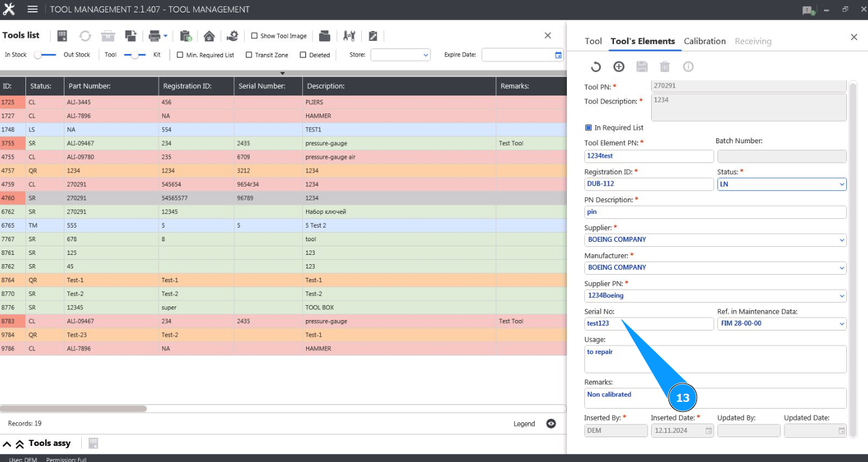
Task: Click the folder icon next to Show Tool Image
Action: point(325,36)
